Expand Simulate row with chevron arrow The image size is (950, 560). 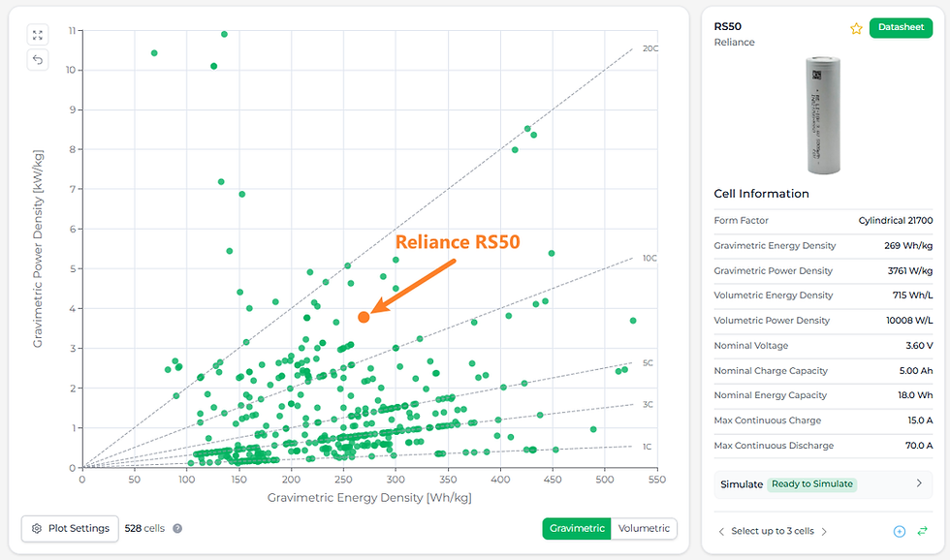coord(919,483)
